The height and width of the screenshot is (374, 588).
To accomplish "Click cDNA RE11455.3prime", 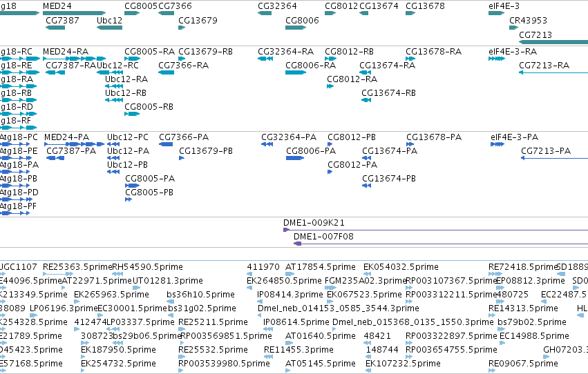I will [x=269, y=357].
